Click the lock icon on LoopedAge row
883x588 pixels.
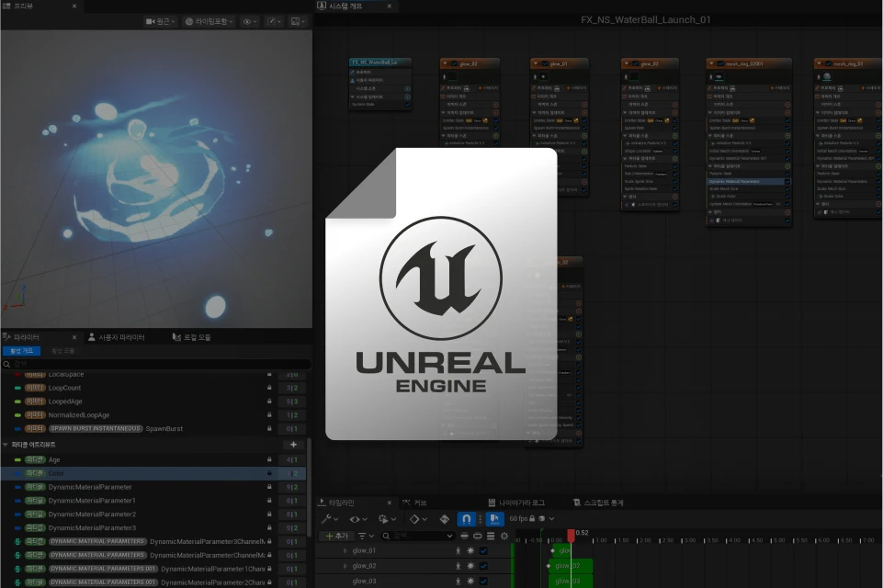[x=269, y=401]
